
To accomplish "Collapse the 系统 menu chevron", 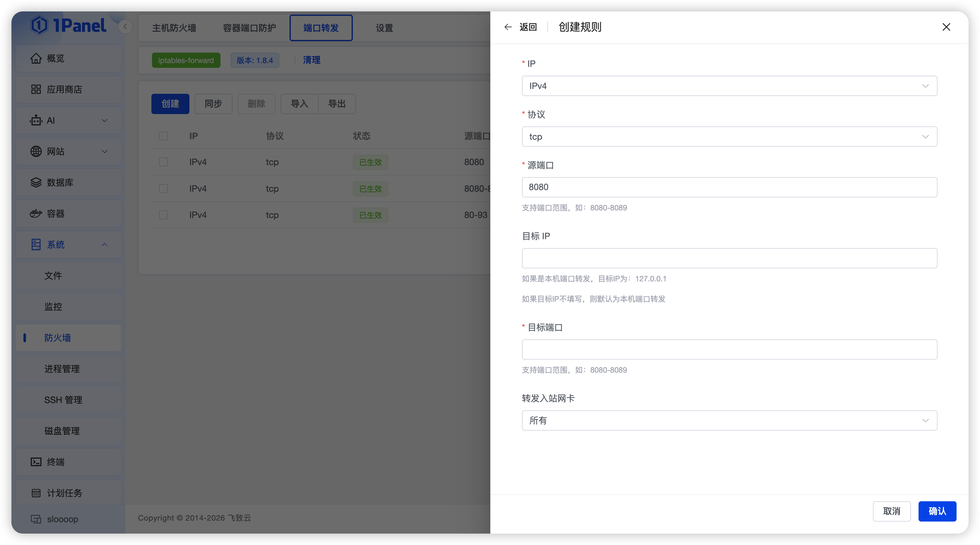I will tap(105, 245).
